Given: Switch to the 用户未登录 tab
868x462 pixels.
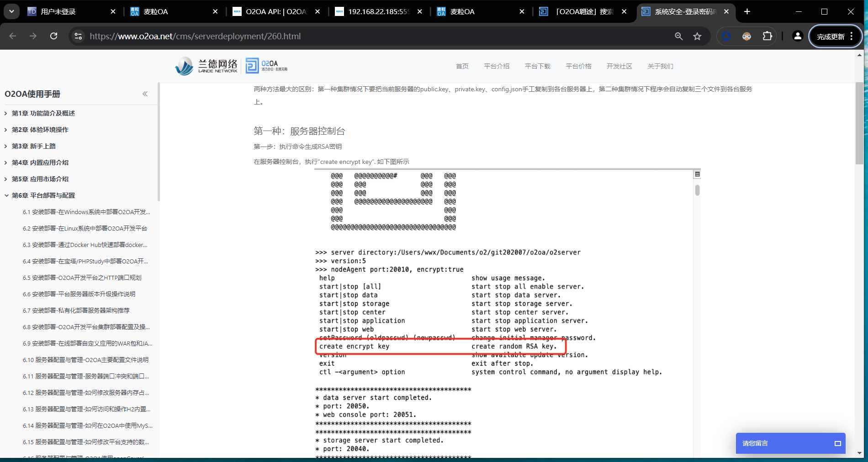Looking at the screenshot, I should (72, 11).
